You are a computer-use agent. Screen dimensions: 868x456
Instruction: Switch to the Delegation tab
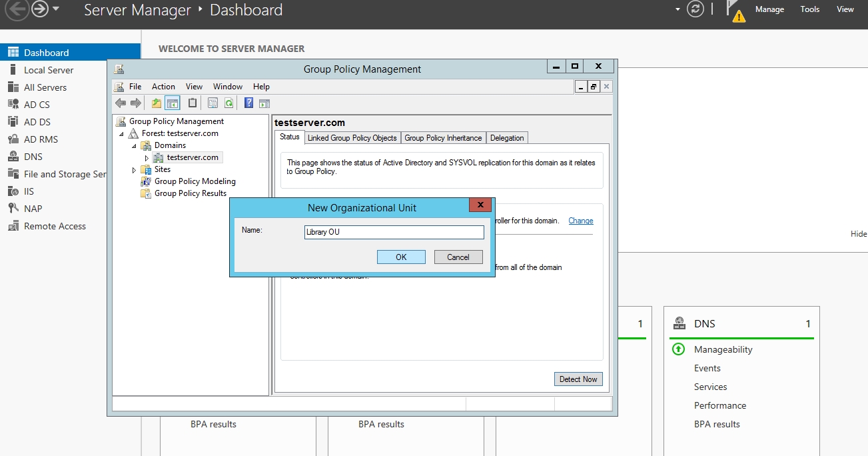coord(507,138)
